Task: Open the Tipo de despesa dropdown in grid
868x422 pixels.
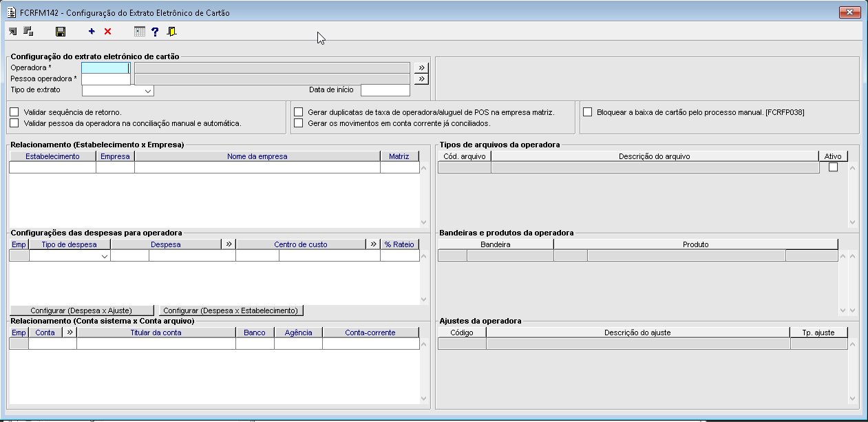Action: point(105,255)
